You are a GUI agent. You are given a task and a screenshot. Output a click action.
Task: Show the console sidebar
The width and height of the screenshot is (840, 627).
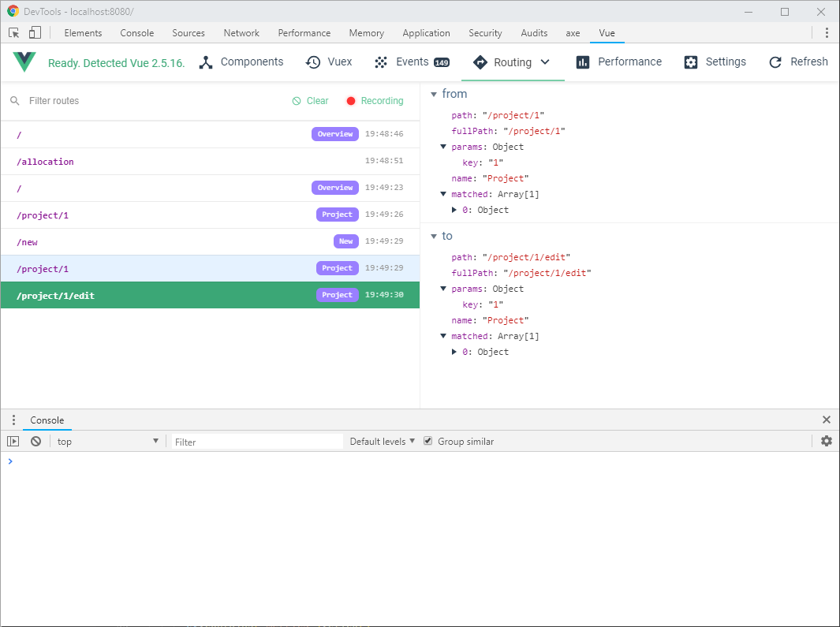coord(13,441)
